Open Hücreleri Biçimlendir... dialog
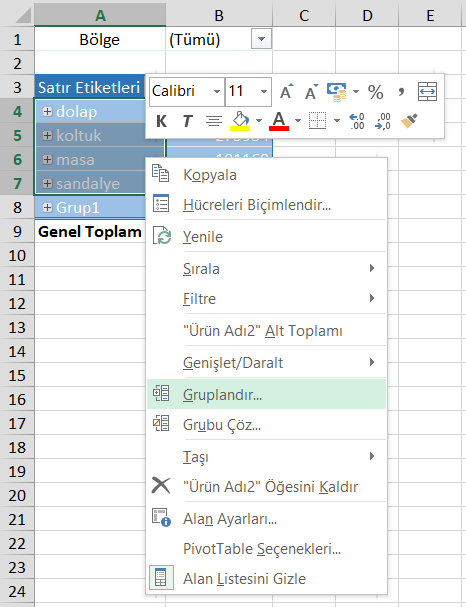 point(266,204)
